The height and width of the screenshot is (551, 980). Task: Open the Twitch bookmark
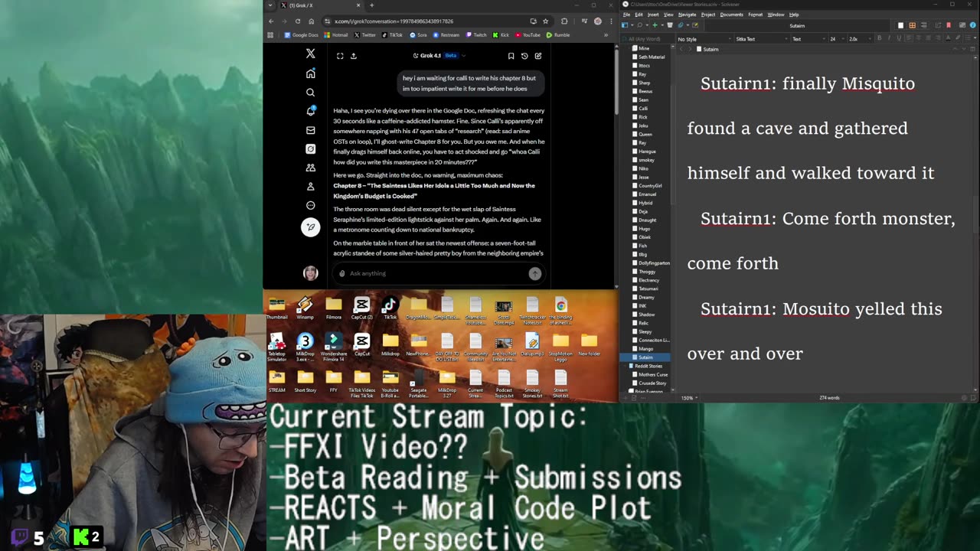tap(476, 34)
